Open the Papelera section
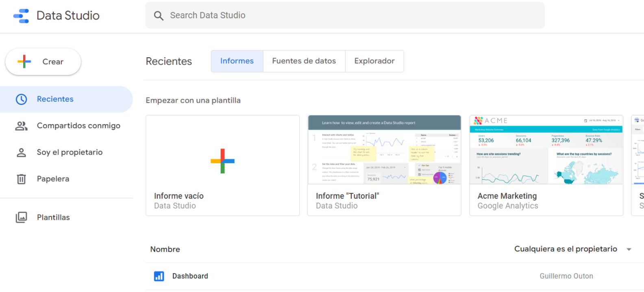This screenshot has width=644, height=292. [x=66, y=179]
